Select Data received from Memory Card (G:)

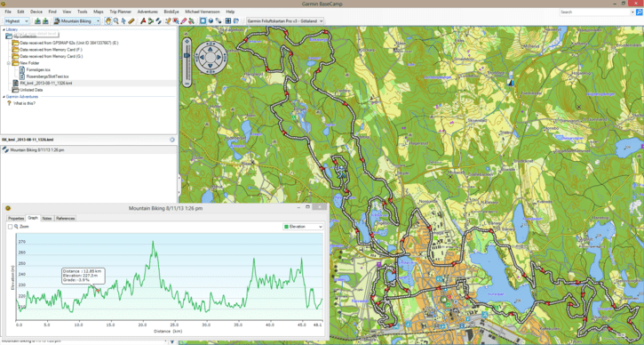click(52, 56)
